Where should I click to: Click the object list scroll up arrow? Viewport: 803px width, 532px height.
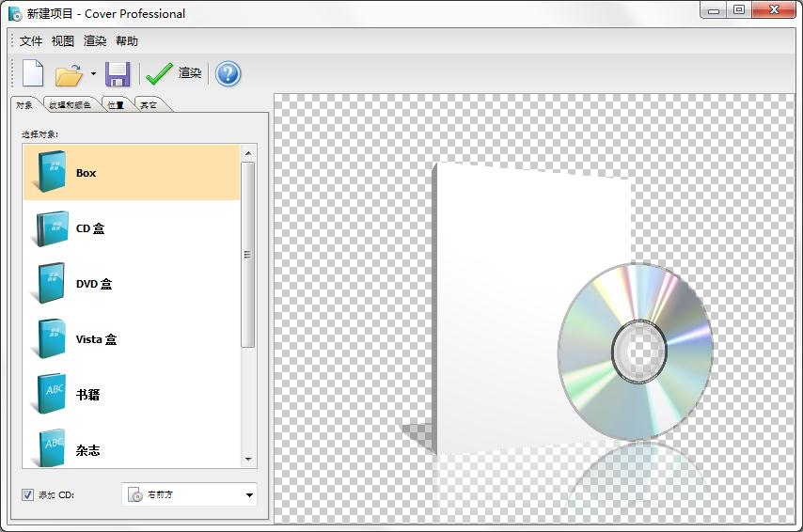pos(248,153)
